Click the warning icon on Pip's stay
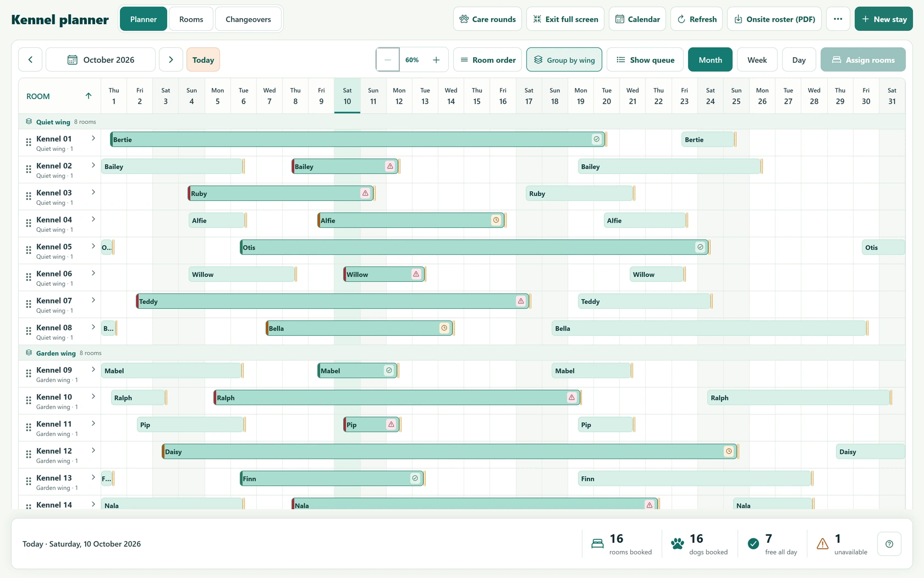The image size is (924, 578). pyautogui.click(x=391, y=424)
